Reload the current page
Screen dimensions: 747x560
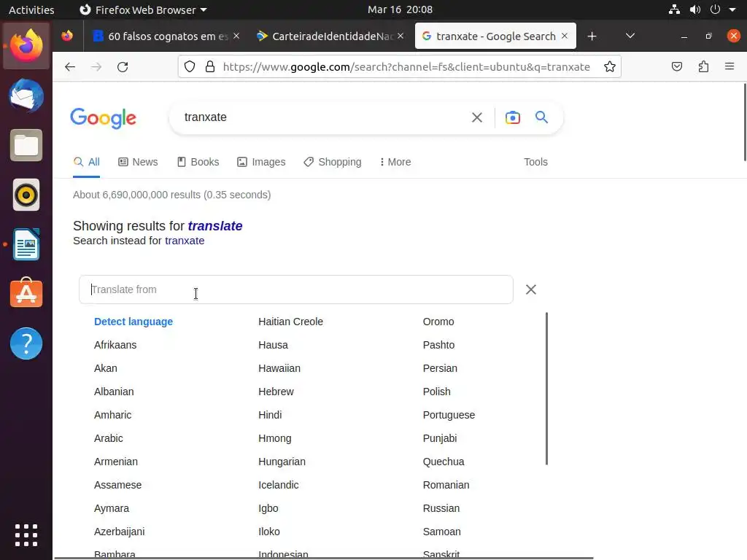[123, 66]
